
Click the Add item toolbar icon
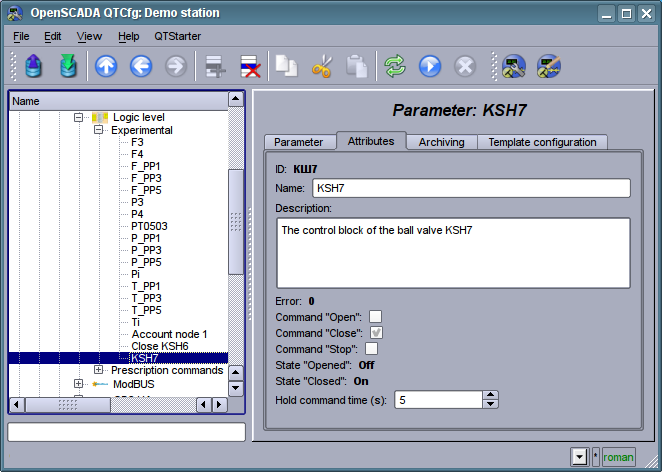coord(215,66)
